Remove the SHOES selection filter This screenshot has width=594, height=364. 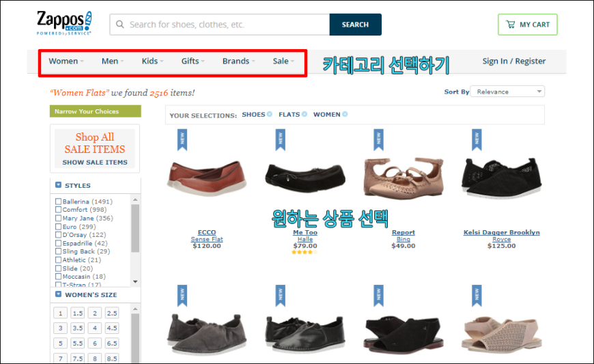[x=269, y=114]
